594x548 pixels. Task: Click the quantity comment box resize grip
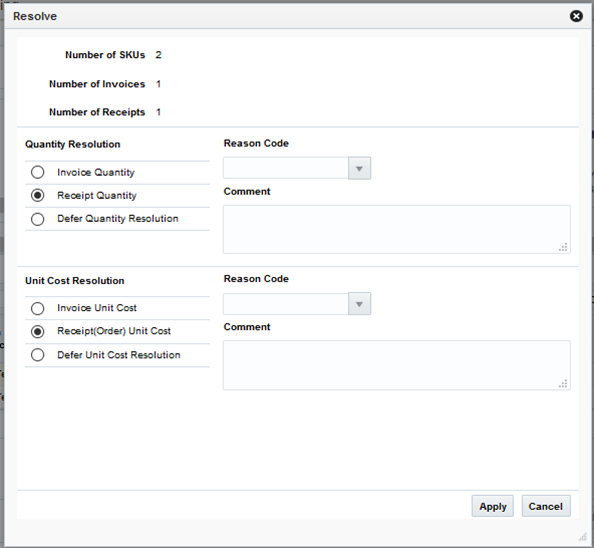pos(563,247)
